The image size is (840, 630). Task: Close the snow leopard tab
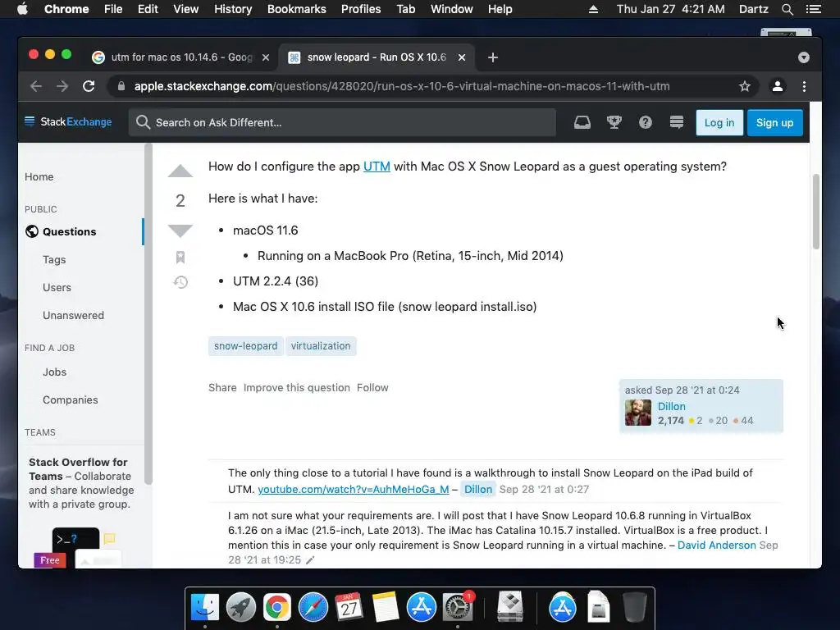click(x=462, y=57)
